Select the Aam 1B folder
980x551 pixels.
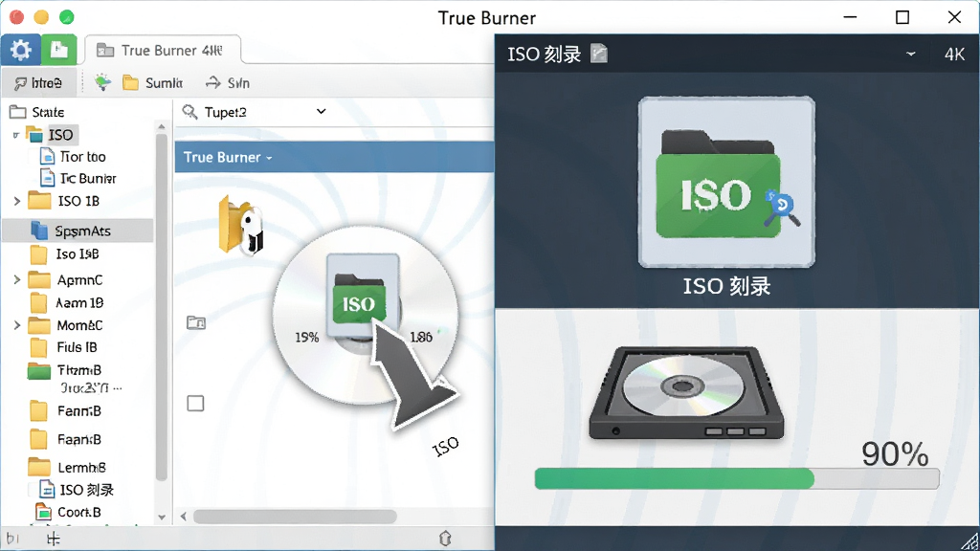66,303
